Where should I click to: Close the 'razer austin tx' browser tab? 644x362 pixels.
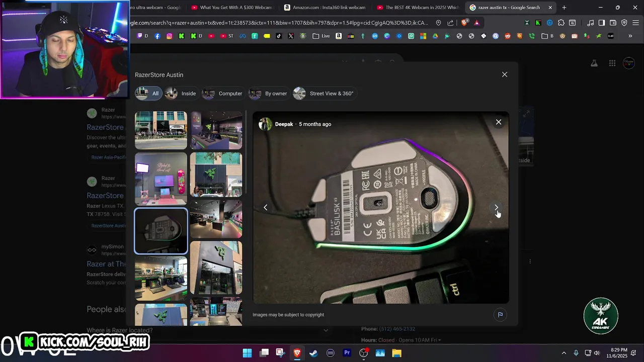coord(550,8)
